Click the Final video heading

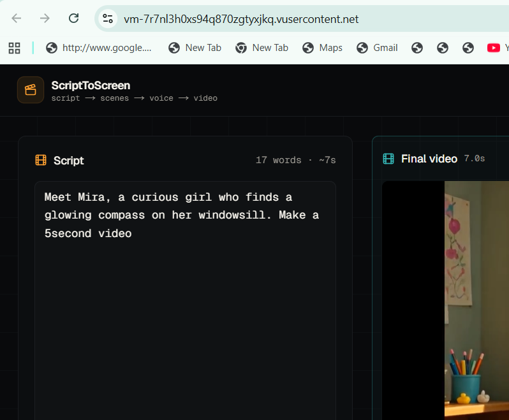point(429,159)
